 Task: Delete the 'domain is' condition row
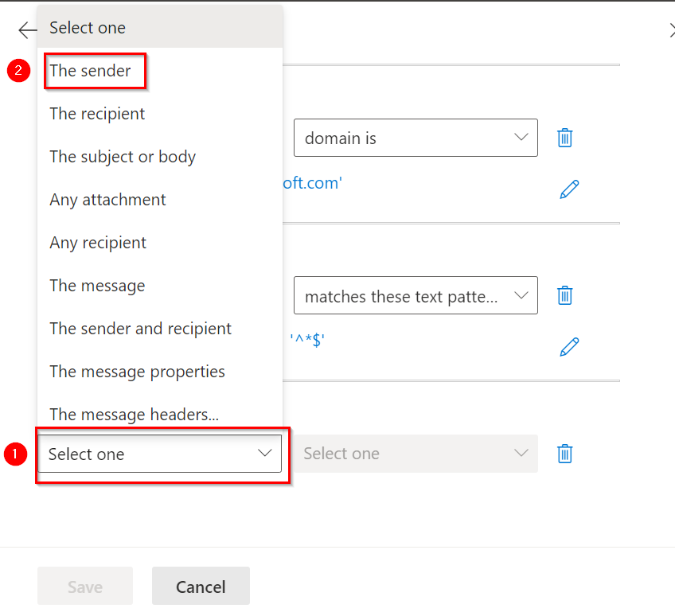click(x=564, y=138)
